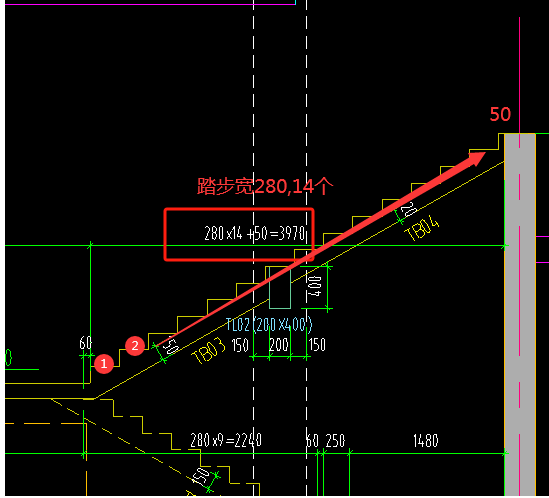Select the 150 dimension right of 200
The height and width of the screenshot is (498, 549).
pos(317,345)
